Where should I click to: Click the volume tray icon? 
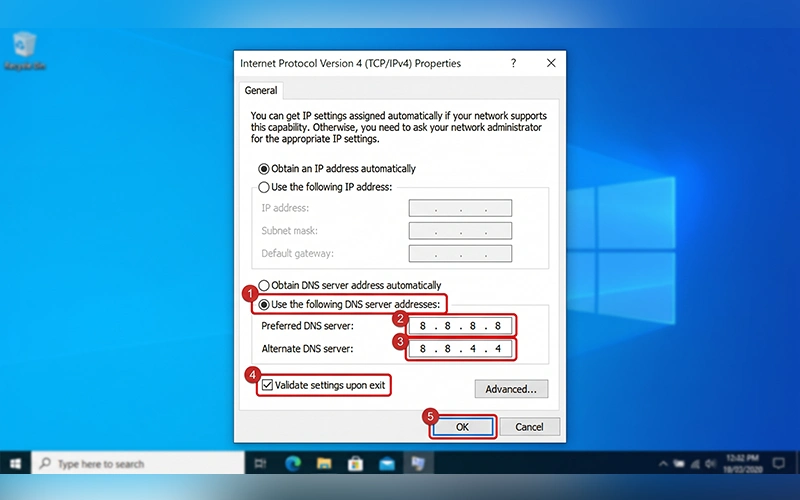point(710,464)
